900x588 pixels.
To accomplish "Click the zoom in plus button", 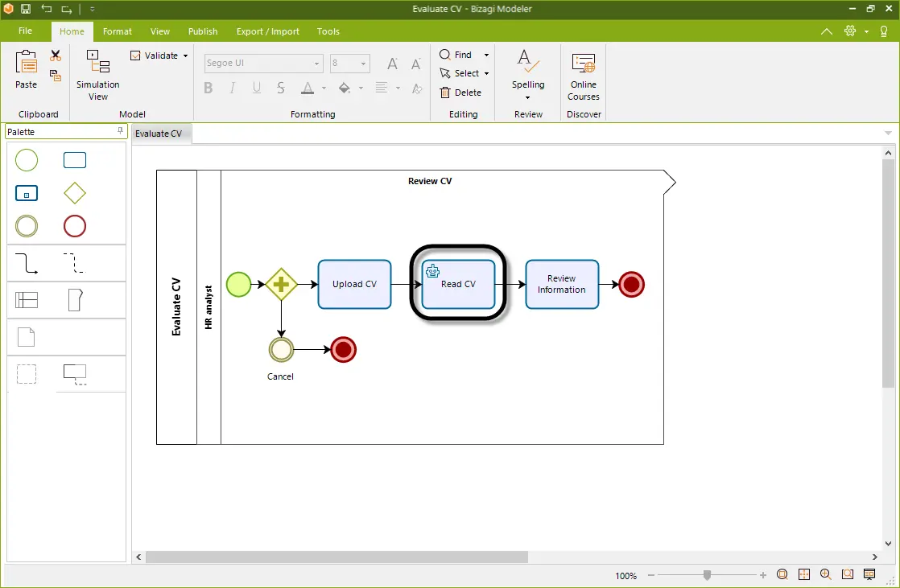I will [763, 575].
